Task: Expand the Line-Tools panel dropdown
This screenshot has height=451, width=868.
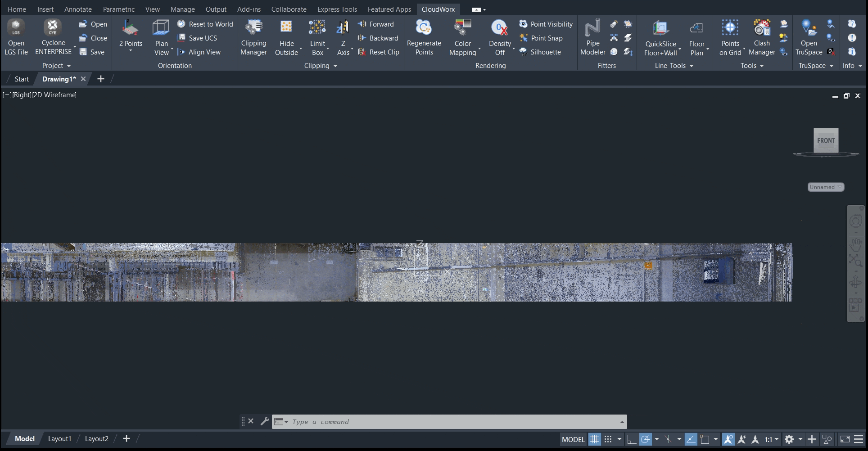Action: coord(692,66)
